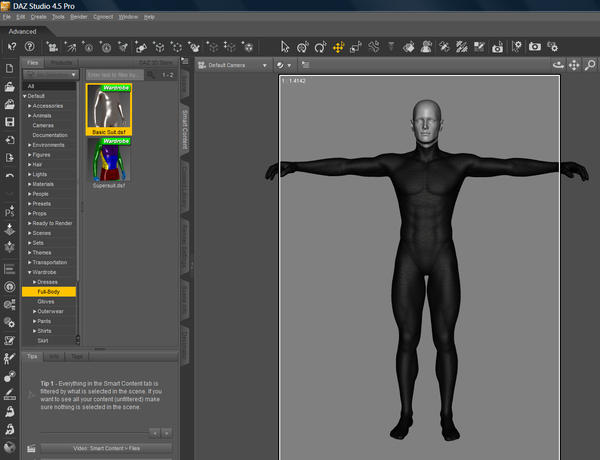Open the Window menu
Viewport: 600px width, 460px height.
pyautogui.click(x=128, y=17)
